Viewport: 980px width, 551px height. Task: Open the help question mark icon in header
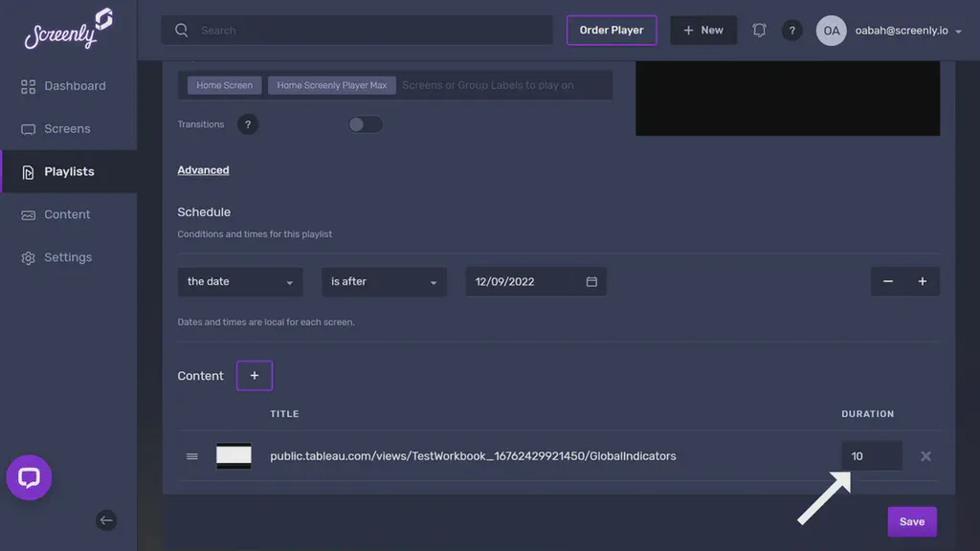[x=791, y=31]
